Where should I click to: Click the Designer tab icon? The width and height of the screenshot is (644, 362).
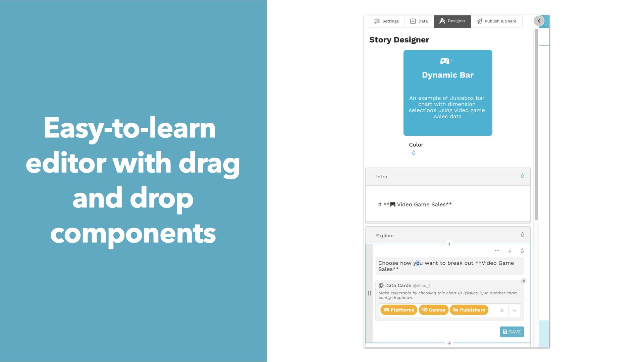442,21
